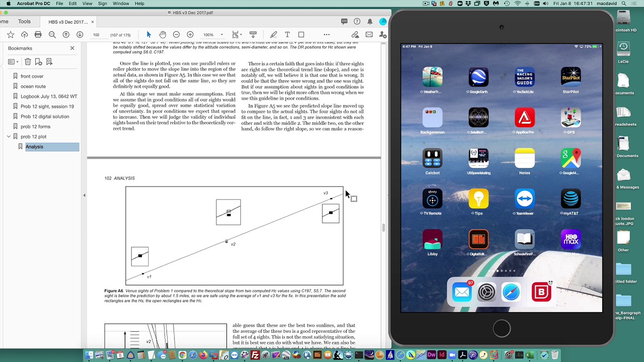Click the cloud upload icon in toolbar
644x362 pixels.
tap(24, 35)
